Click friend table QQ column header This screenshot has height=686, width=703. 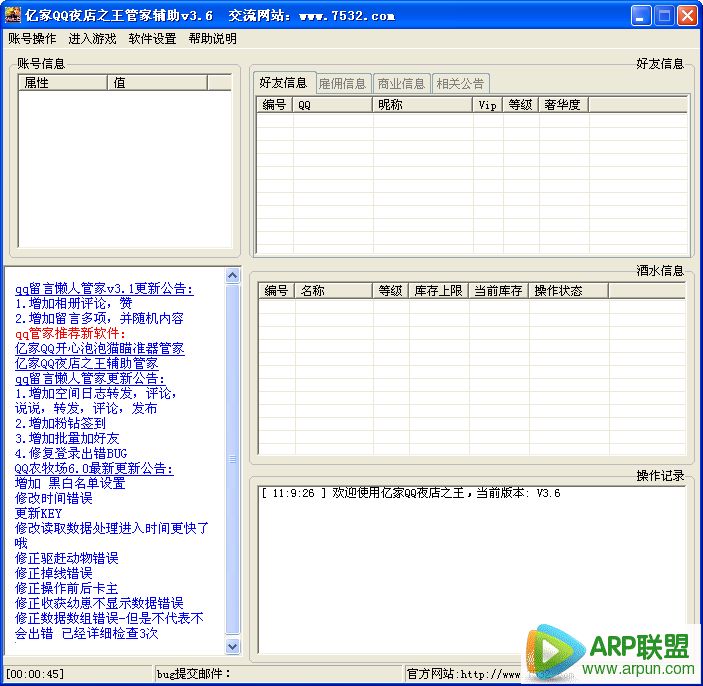pos(332,105)
